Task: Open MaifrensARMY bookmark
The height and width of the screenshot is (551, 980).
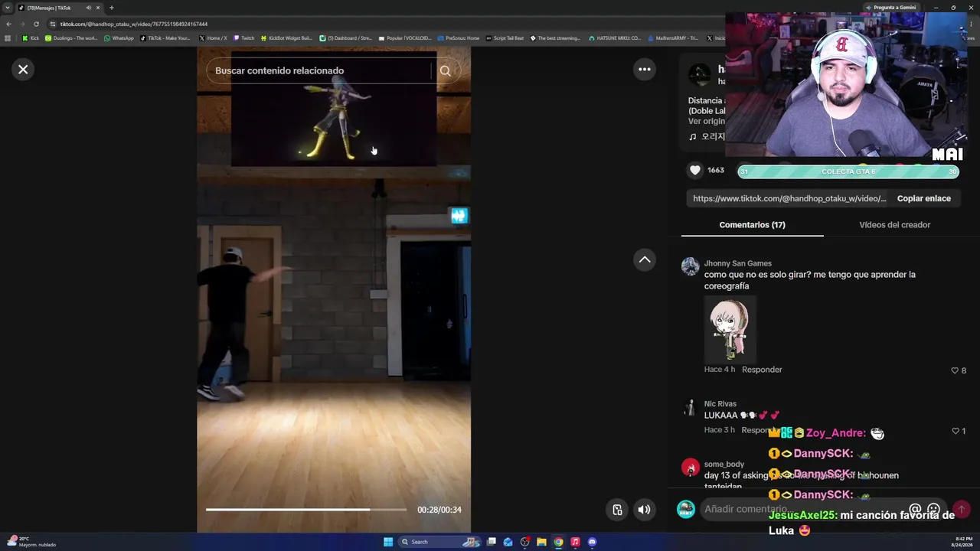Action: click(673, 37)
